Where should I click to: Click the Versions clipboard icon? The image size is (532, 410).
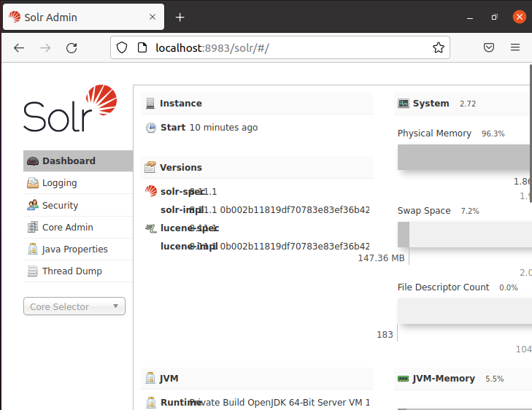150,167
